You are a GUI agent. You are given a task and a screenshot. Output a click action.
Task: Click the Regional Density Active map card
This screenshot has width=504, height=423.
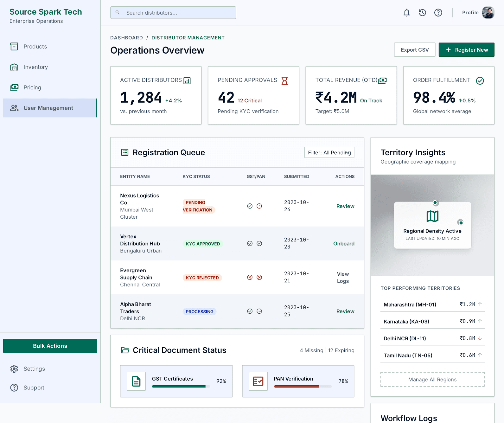[x=432, y=225]
